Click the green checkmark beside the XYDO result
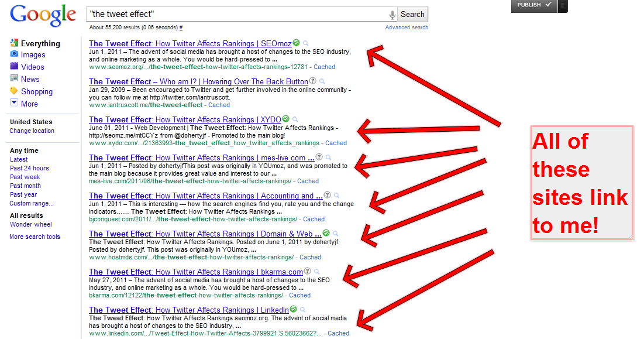Viewport: 644px width, 339px height. tap(286, 119)
